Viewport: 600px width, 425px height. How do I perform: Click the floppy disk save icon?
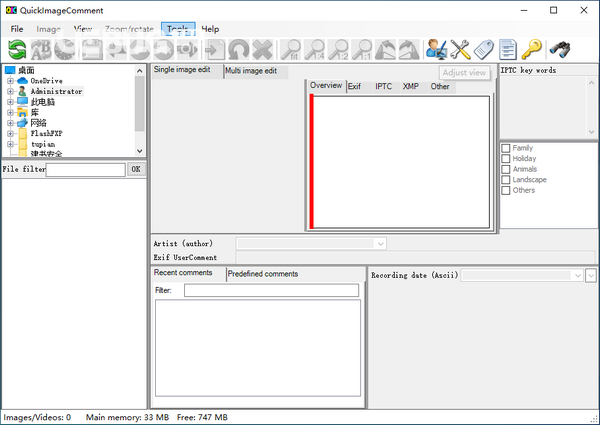(92, 50)
